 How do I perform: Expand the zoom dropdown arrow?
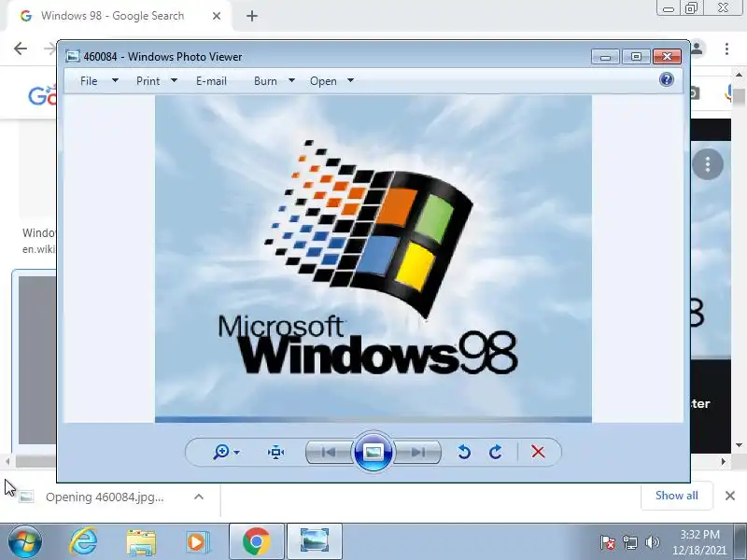pyautogui.click(x=237, y=453)
